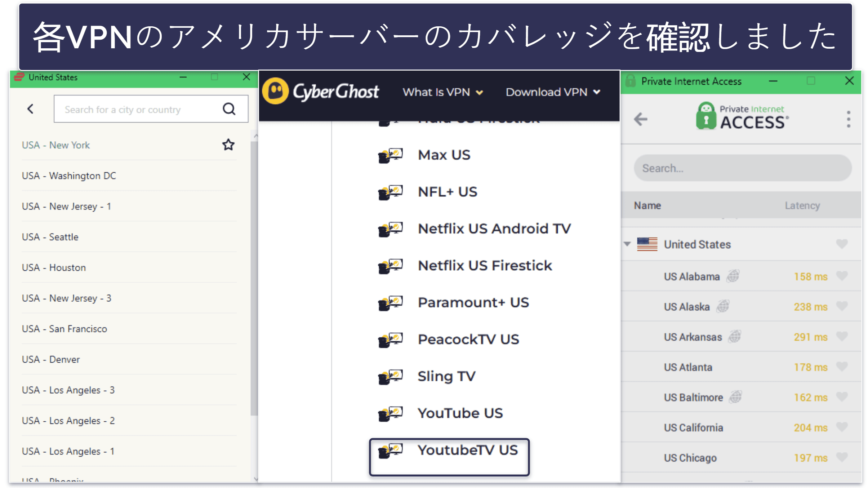Open the Max US link
The height and width of the screenshot is (488, 868).
[x=444, y=155]
